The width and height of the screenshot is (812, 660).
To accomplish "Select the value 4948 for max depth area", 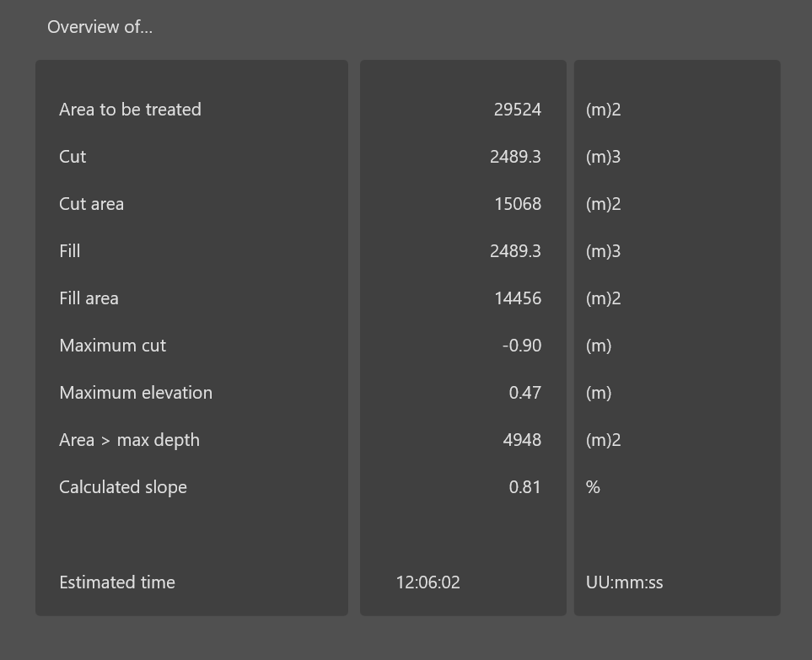I will point(524,440).
